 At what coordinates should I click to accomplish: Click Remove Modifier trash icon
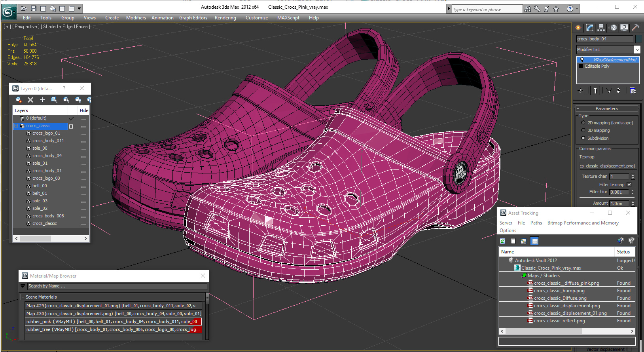619,91
